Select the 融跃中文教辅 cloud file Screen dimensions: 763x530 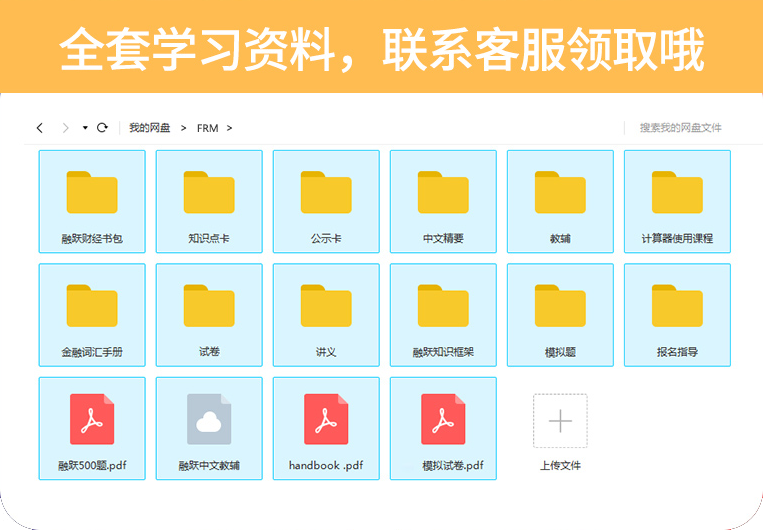209,427
